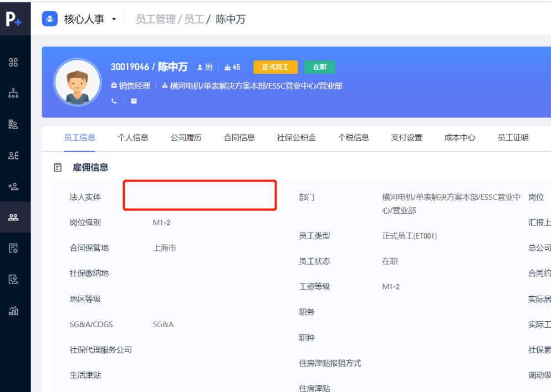The width and height of the screenshot is (551, 392).
Task: Click the 员工 breadcrumb link
Action: (x=193, y=19)
